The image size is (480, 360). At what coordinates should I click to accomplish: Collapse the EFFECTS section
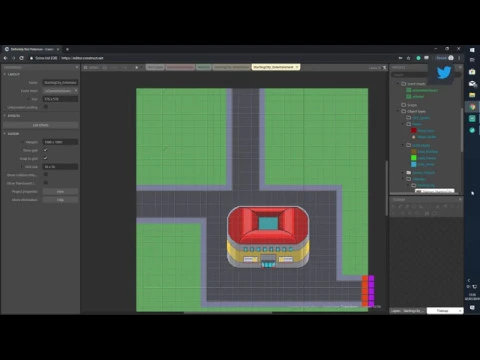(5, 116)
